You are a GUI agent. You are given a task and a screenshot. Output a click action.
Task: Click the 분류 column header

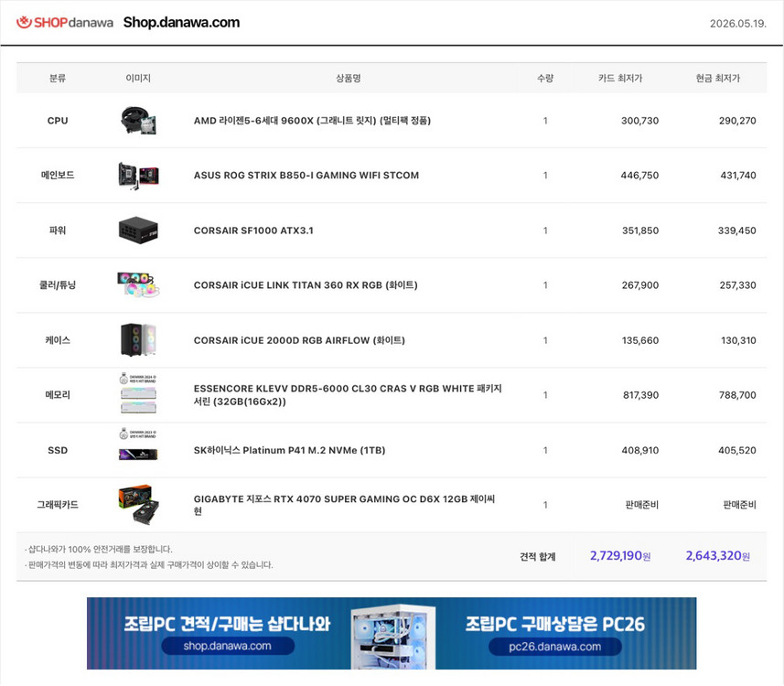[x=58, y=78]
